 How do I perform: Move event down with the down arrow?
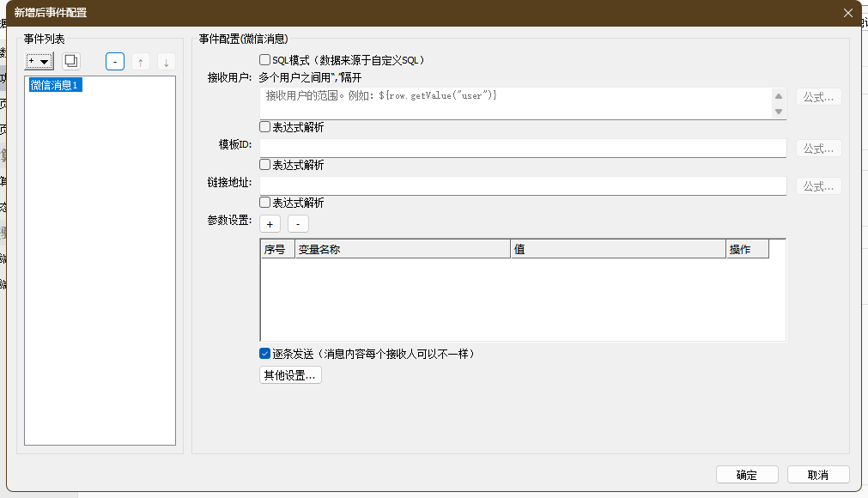(x=167, y=62)
